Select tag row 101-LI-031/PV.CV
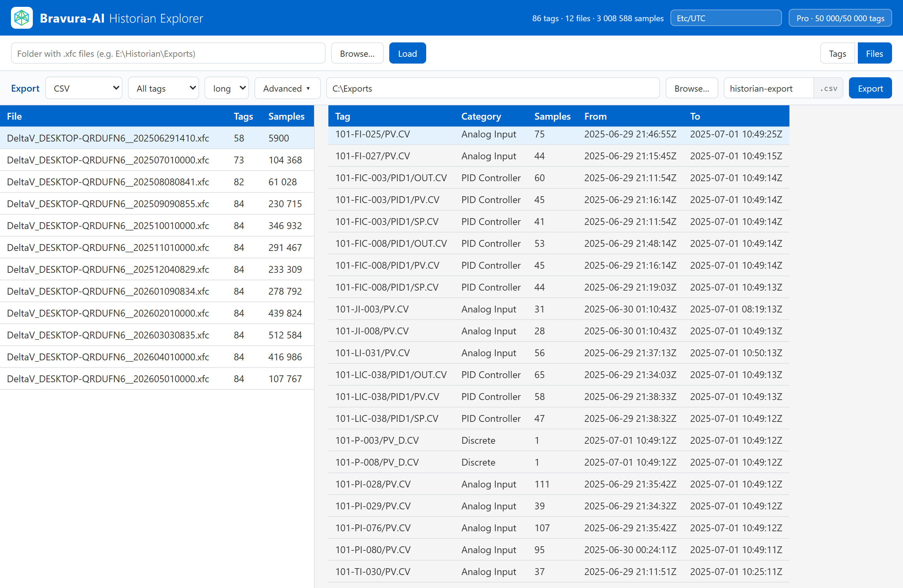 pos(559,353)
